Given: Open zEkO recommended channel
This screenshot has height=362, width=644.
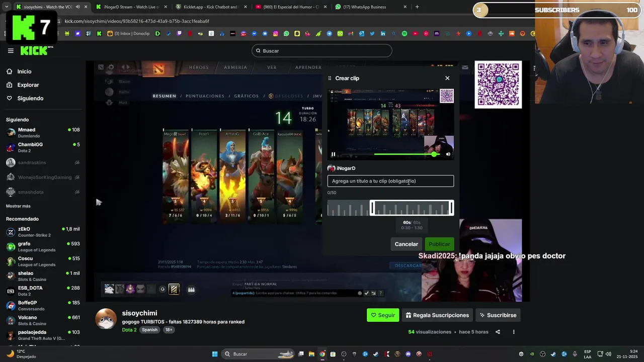Looking at the screenshot, I should click(x=43, y=232).
